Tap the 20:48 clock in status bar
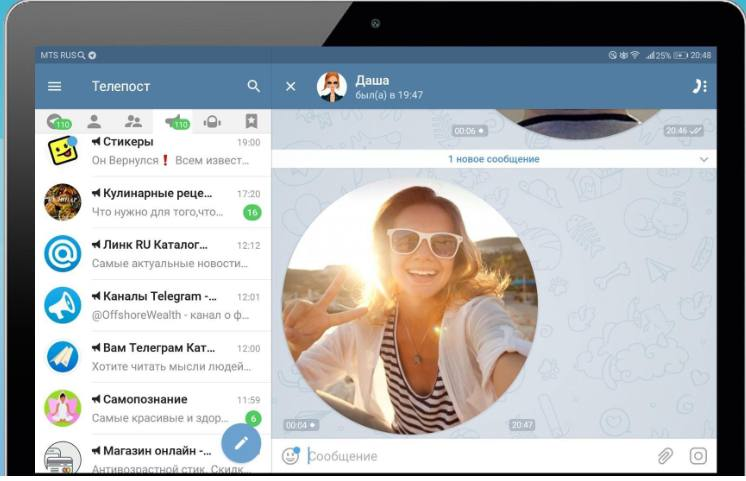 point(701,55)
